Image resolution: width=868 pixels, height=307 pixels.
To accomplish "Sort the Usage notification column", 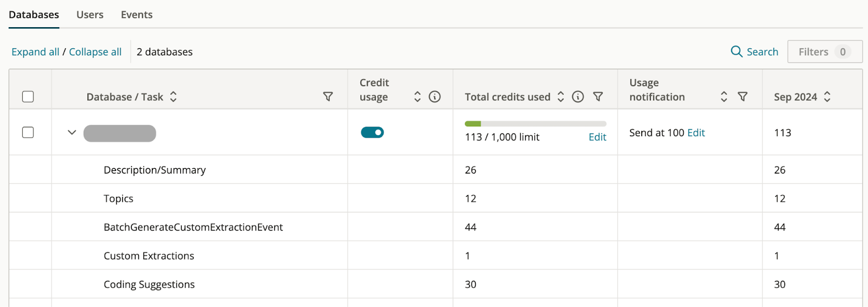I will coord(724,97).
